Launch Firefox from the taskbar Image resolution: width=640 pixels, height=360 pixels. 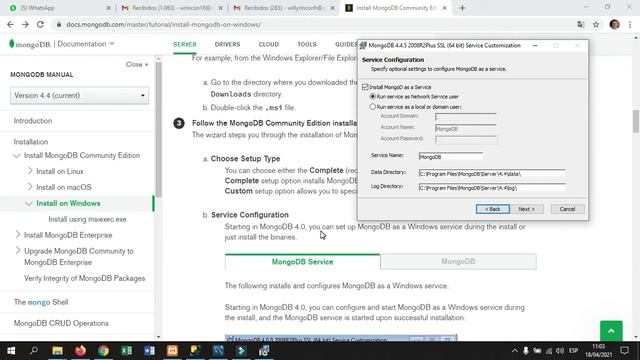[x=80, y=351]
